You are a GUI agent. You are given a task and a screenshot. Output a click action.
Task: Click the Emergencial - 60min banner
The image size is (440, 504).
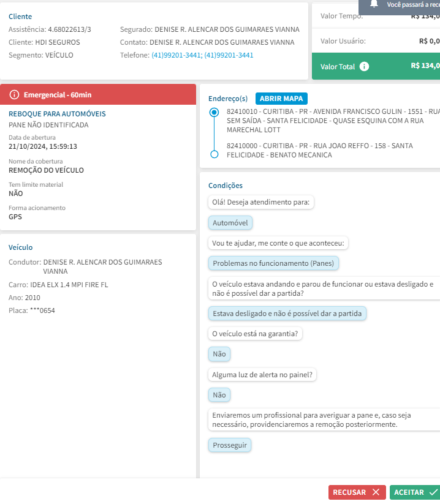pyautogui.click(x=98, y=94)
